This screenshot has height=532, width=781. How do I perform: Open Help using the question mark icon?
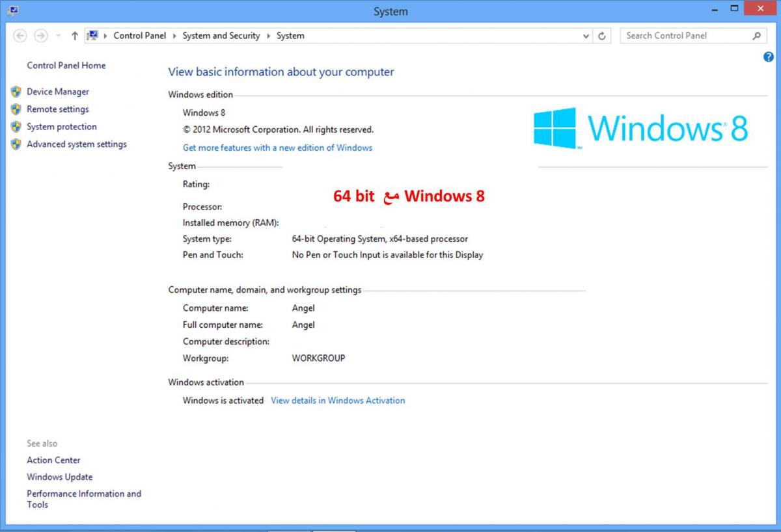coord(768,57)
